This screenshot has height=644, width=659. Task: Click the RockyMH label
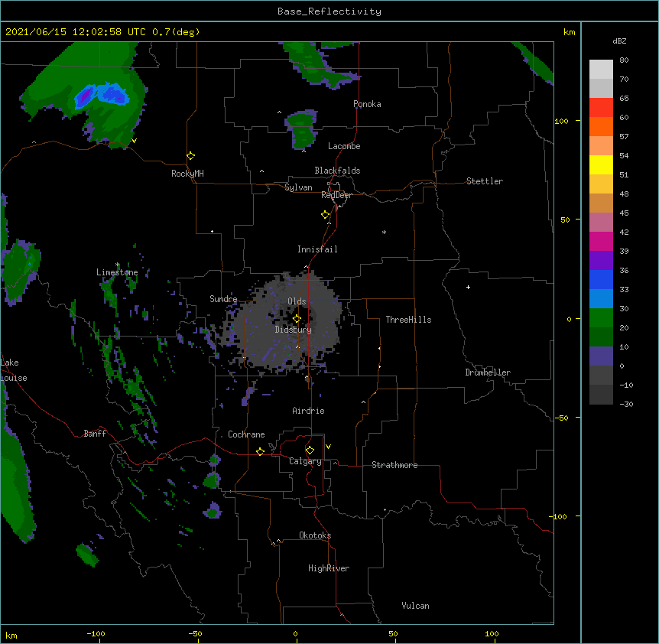coord(187,174)
